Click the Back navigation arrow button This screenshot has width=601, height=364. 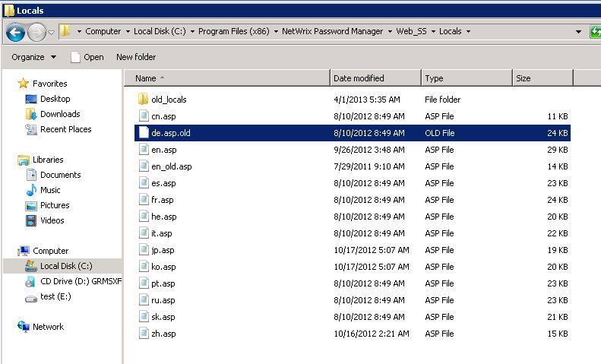(x=15, y=32)
